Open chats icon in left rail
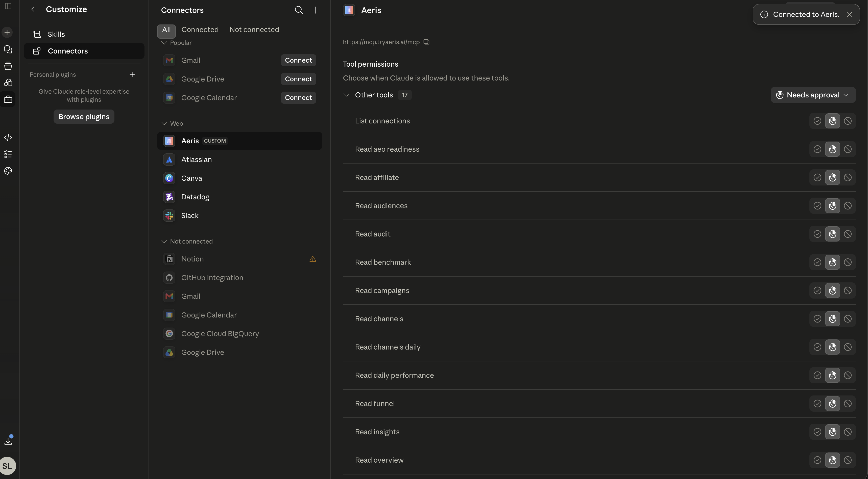 8,49
